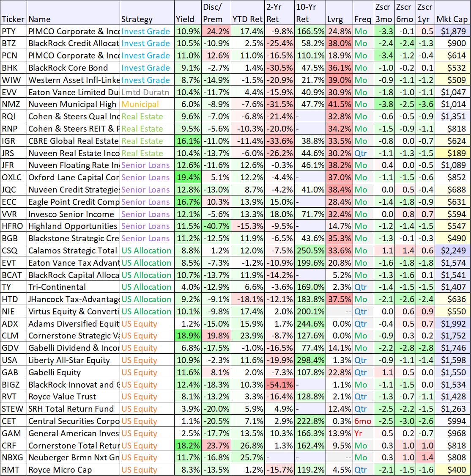The image size is (471, 476).
Task: Click the Ticker column header
Action: tap(14, 13)
